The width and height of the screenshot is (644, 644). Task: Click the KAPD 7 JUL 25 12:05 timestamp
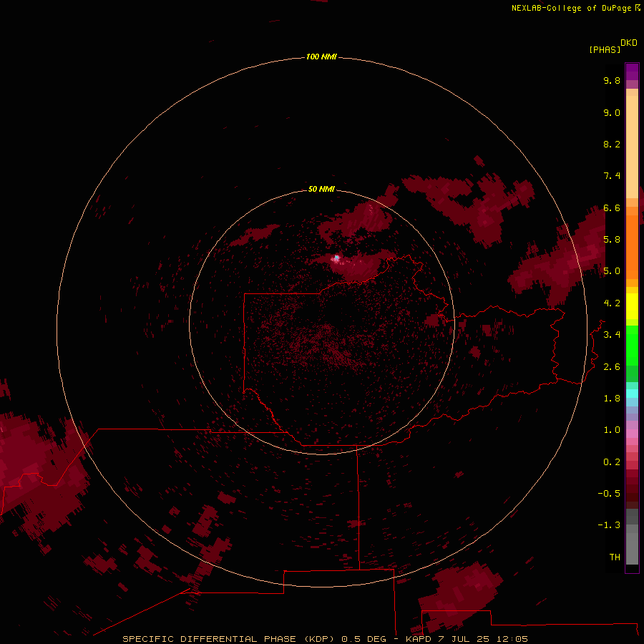[x=467, y=639]
